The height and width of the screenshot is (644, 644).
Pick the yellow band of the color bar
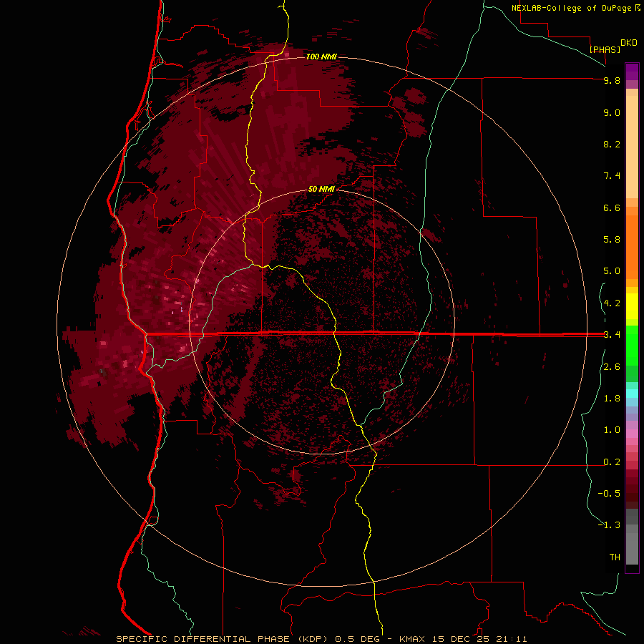coord(632,306)
